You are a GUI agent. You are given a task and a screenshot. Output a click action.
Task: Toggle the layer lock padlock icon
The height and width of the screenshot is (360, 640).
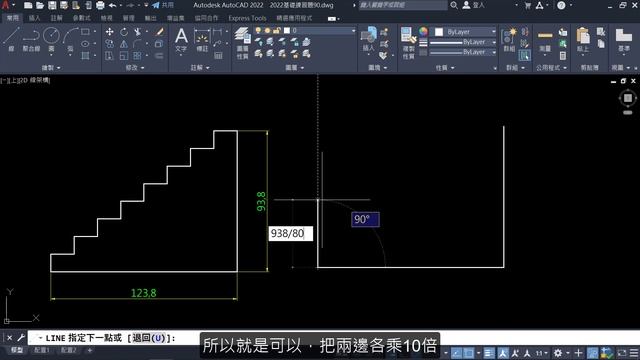(277, 31)
